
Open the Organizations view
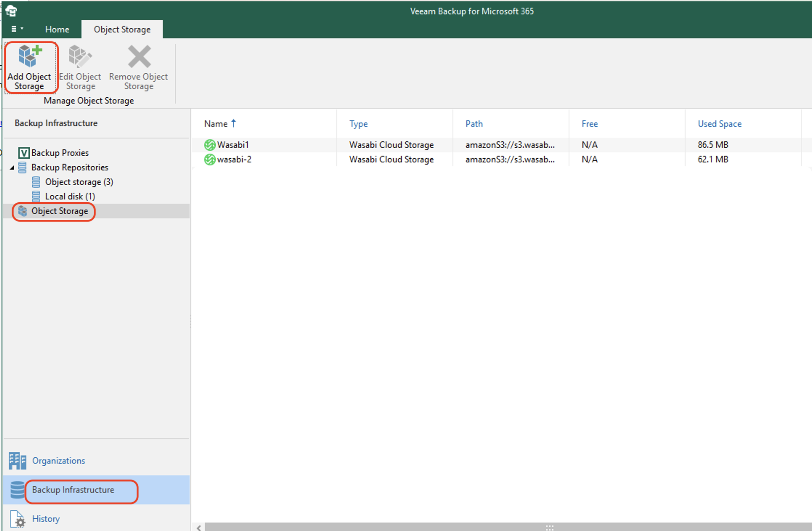point(58,461)
